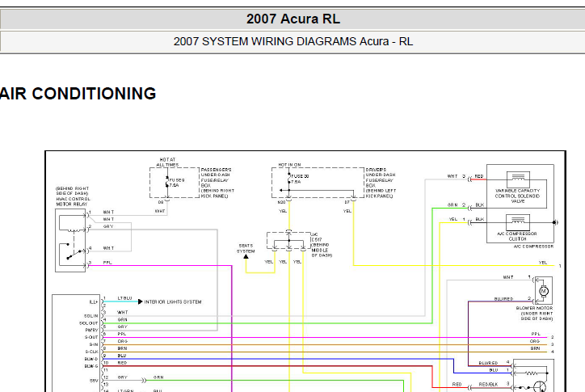Click the A/C compressor clutch coil symbol
The image size is (585, 392).
pyautogui.click(x=518, y=222)
